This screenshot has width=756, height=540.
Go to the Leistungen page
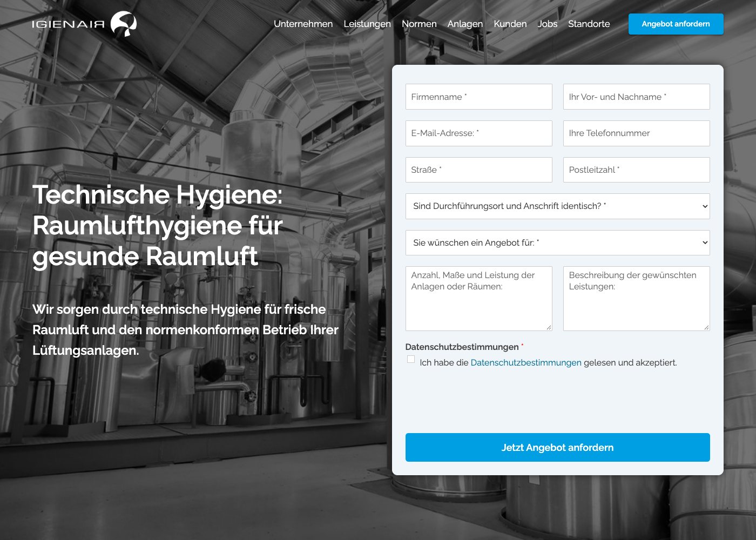point(367,24)
